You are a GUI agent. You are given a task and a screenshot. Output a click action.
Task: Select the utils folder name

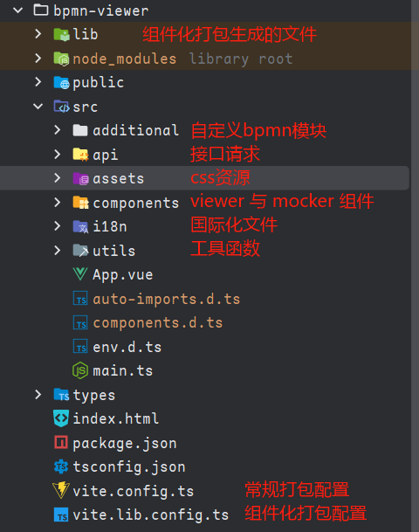point(113,251)
